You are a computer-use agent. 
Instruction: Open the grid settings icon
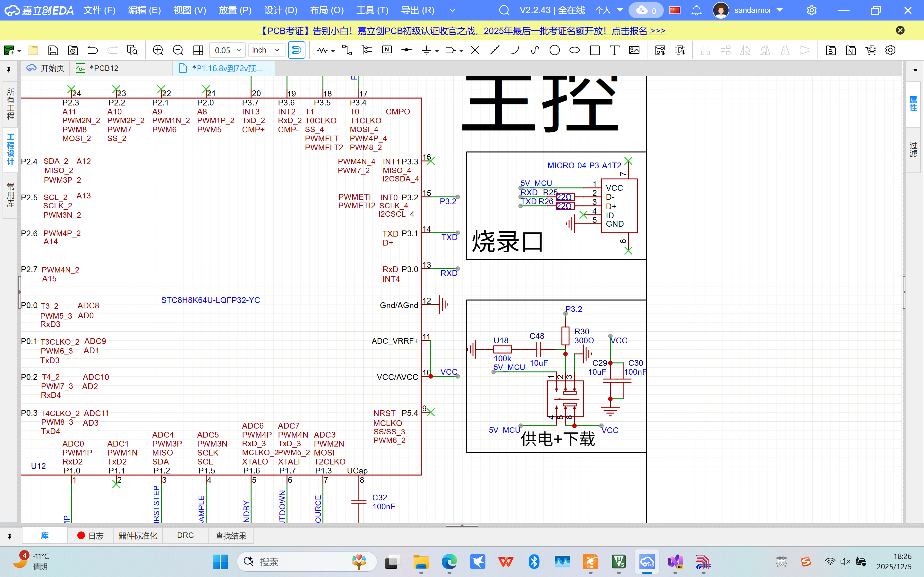198,50
